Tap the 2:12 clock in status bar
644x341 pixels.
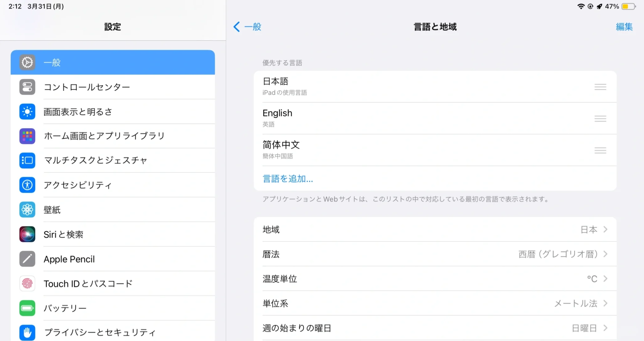(x=15, y=6)
